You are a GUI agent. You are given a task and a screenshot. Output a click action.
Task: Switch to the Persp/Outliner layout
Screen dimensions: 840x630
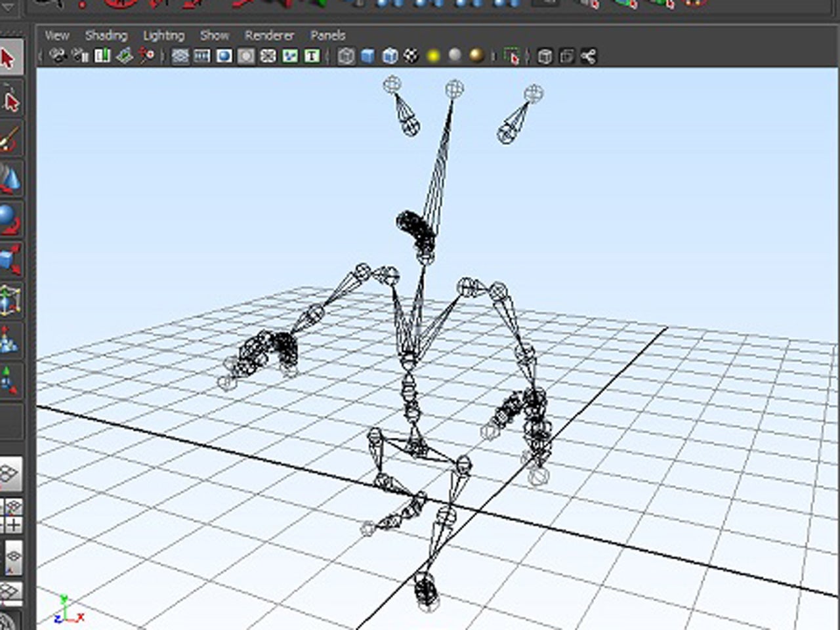click(x=11, y=556)
